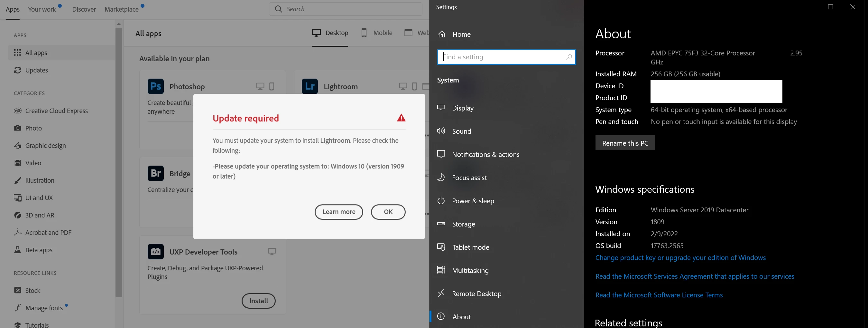Open the Apps tab in Creative Cloud

13,9
